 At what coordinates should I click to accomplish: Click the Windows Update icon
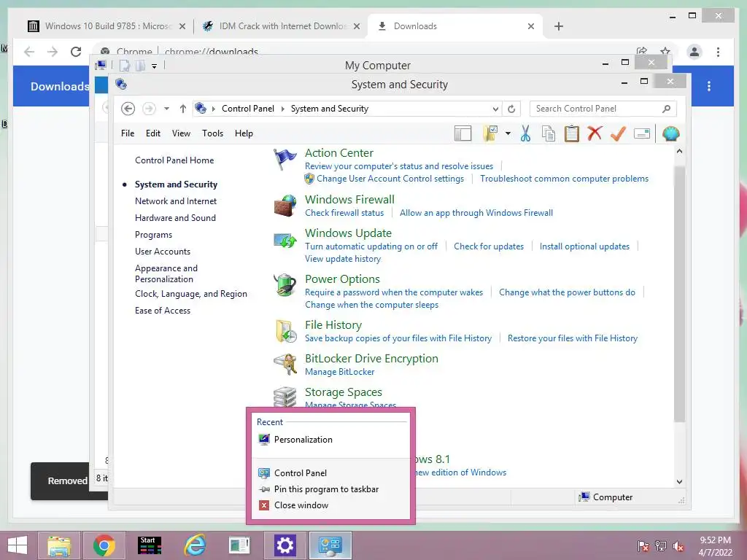click(x=285, y=240)
